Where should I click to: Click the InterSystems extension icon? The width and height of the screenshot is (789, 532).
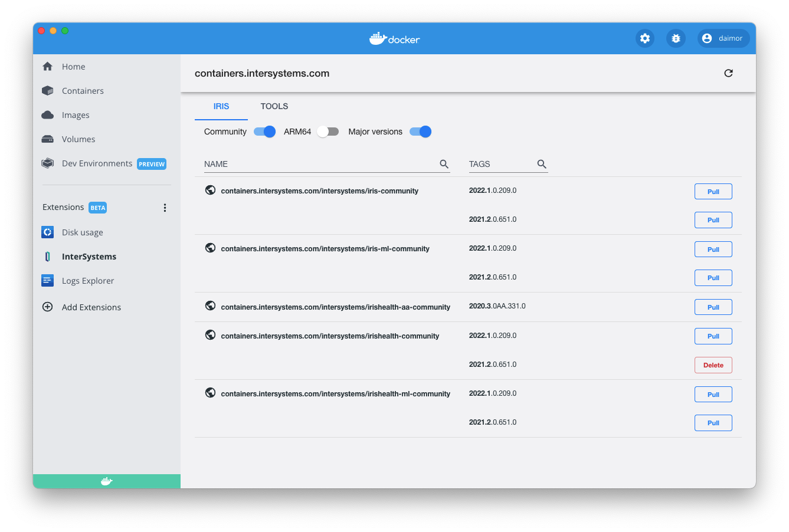click(48, 257)
